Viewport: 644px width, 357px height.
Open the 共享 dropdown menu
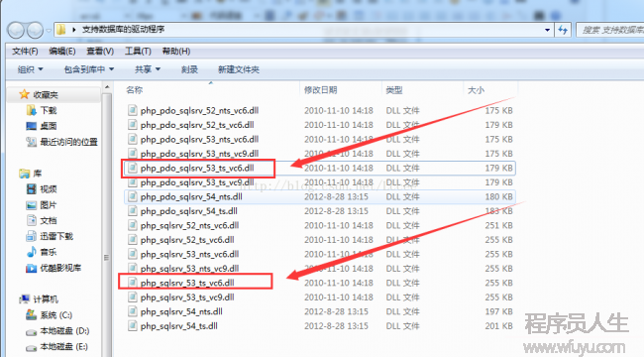coord(148,69)
